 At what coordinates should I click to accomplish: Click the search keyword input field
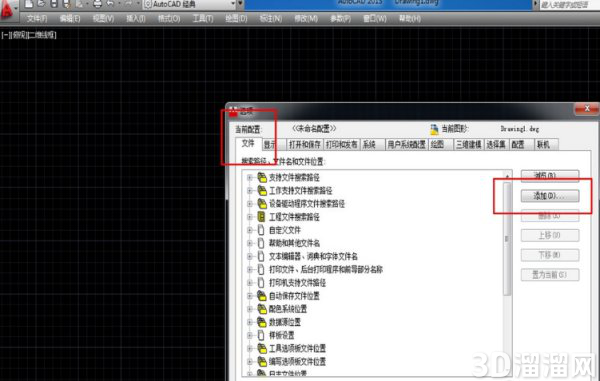[569, 5]
